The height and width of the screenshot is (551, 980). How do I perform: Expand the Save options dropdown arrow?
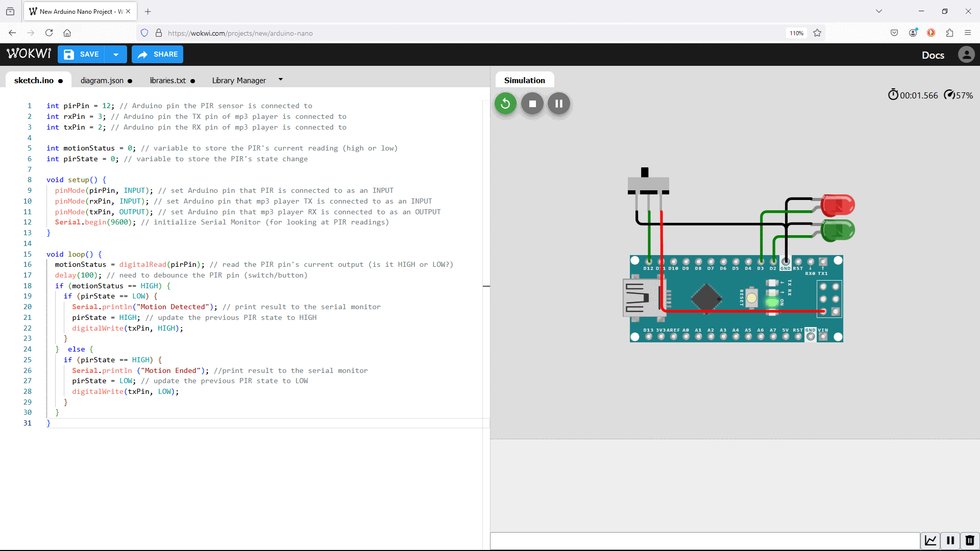(116, 55)
